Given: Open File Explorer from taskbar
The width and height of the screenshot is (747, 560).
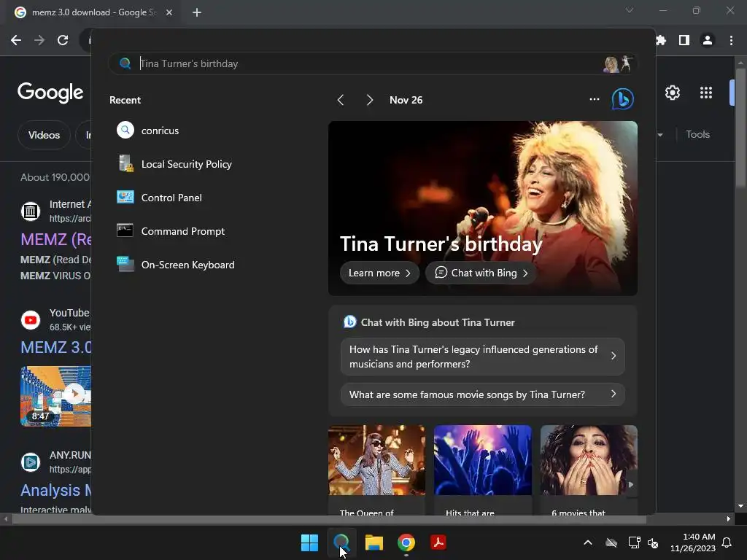Looking at the screenshot, I should click(x=374, y=542).
